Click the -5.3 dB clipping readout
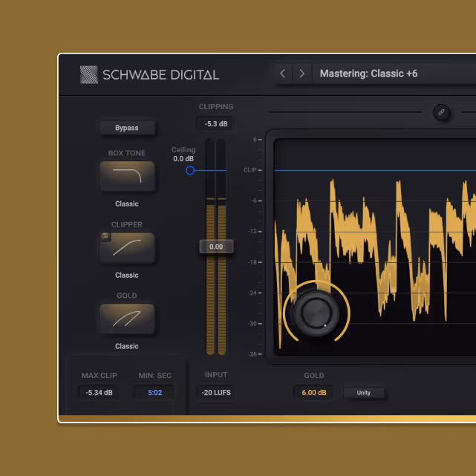Viewport: 476px width, 476px height. tap(216, 124)
